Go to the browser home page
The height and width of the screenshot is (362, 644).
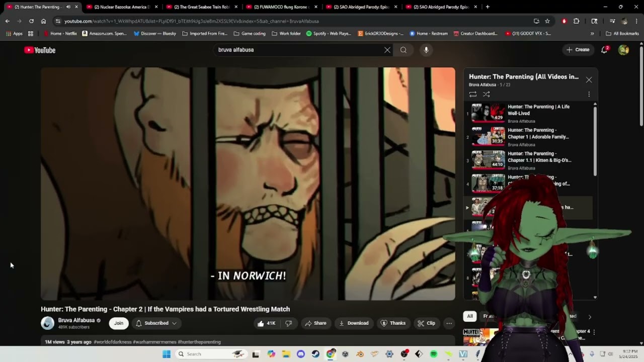(x=44, y=21)
